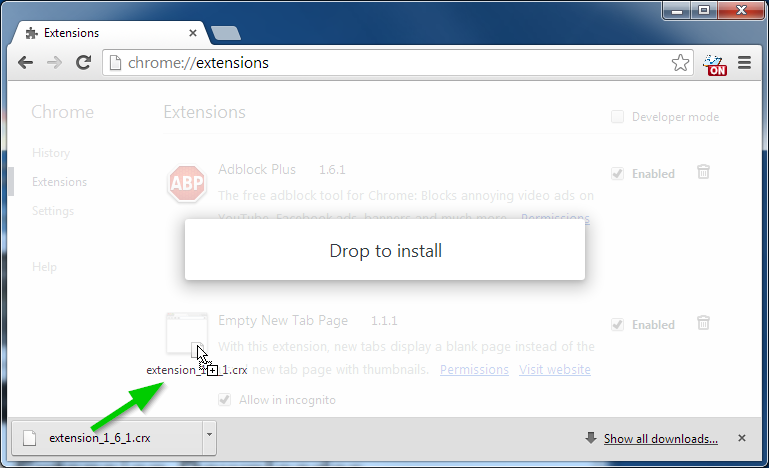Image resolution: width=769 pixels, height=468 pixels.
Task: Go to Settings in the sidebar
Action: (x=53, y=211)
